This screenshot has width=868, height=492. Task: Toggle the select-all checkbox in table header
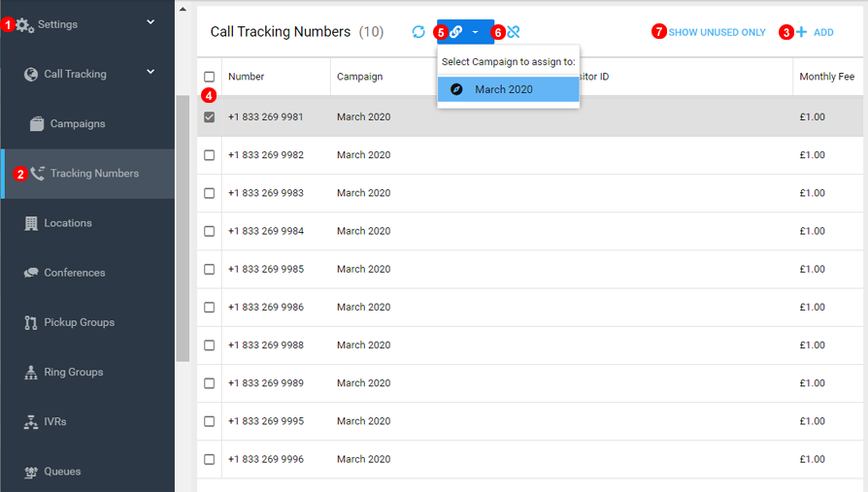210,77
